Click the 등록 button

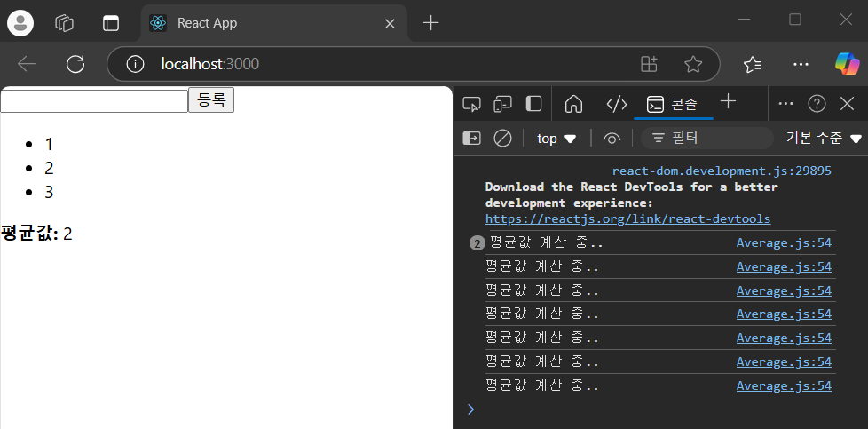(x=211, y=99)
